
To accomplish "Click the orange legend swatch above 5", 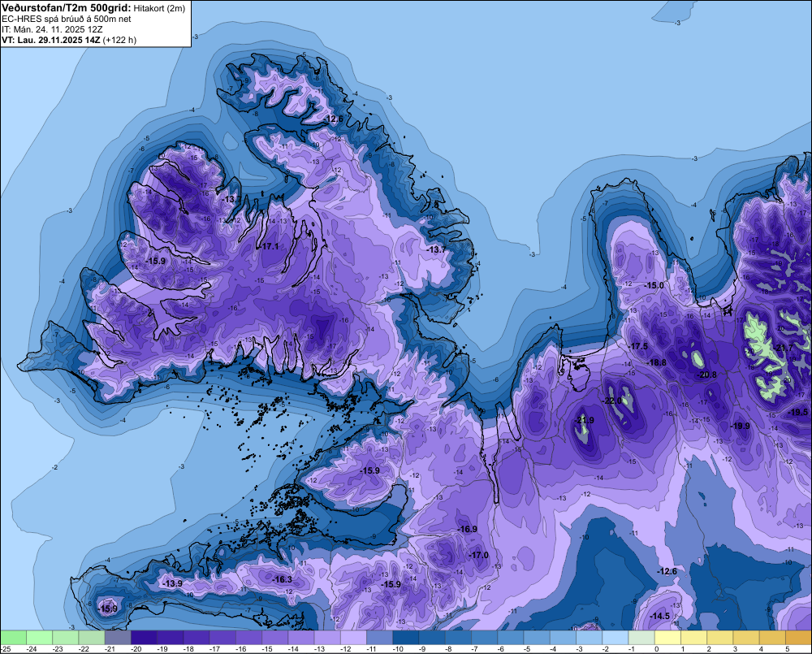I will 798,638.
